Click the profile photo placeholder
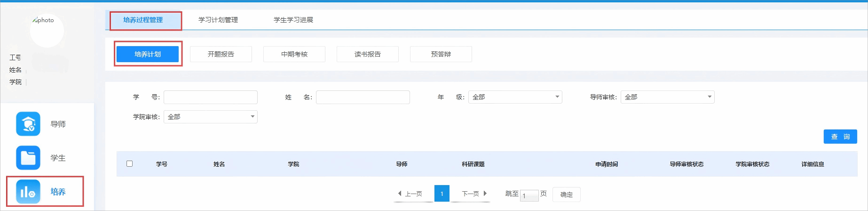This screenshot has height=211, width=868. coord(47,31)
